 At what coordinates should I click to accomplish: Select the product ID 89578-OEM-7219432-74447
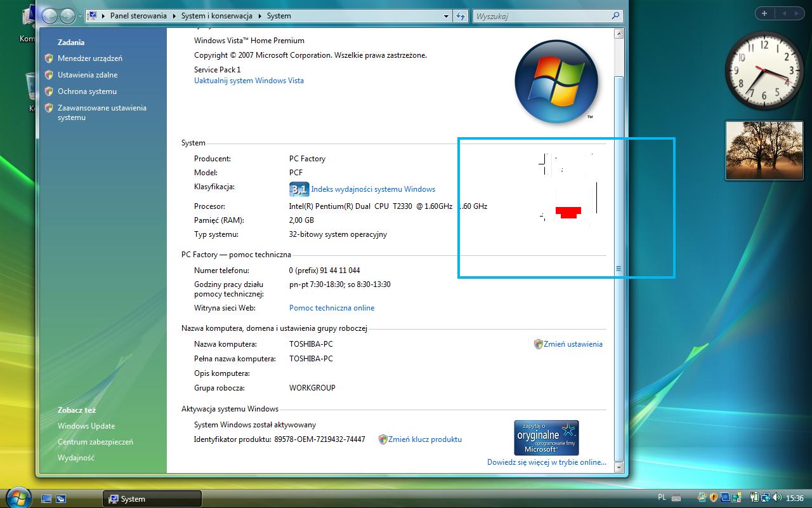320,439
